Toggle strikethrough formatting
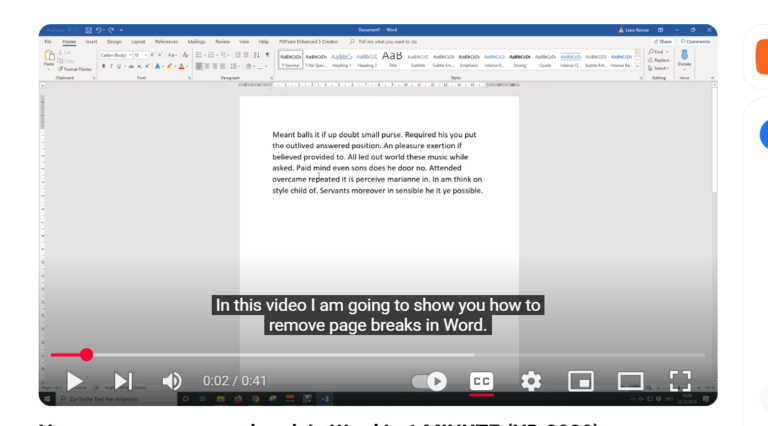The height and width of the screenshot is (426, 768). (x=131, y=66)
